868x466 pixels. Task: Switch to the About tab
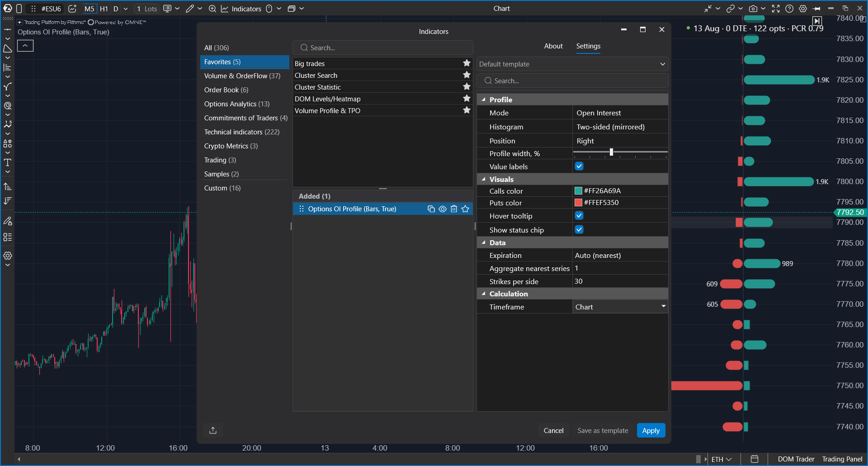tap(553, 46)
